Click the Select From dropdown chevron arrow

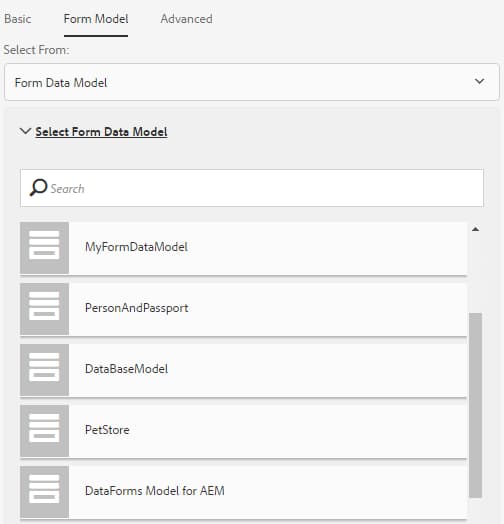[x=480, y=81]
